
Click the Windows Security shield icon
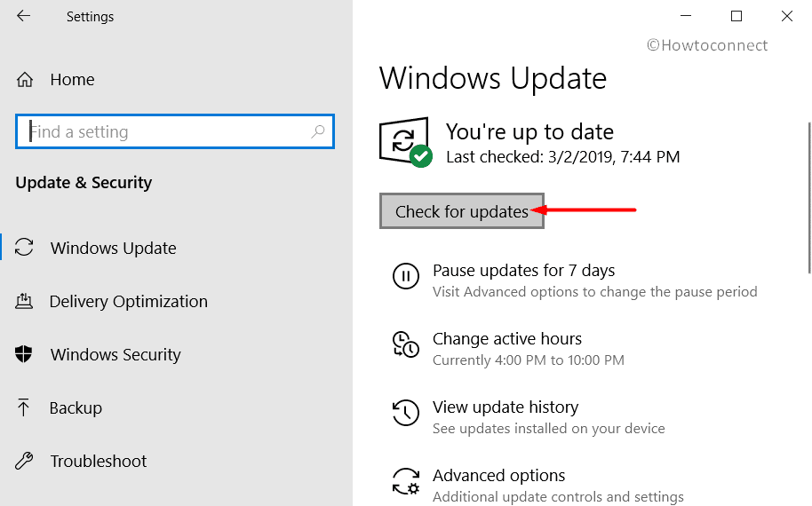(x=23, y=354)
